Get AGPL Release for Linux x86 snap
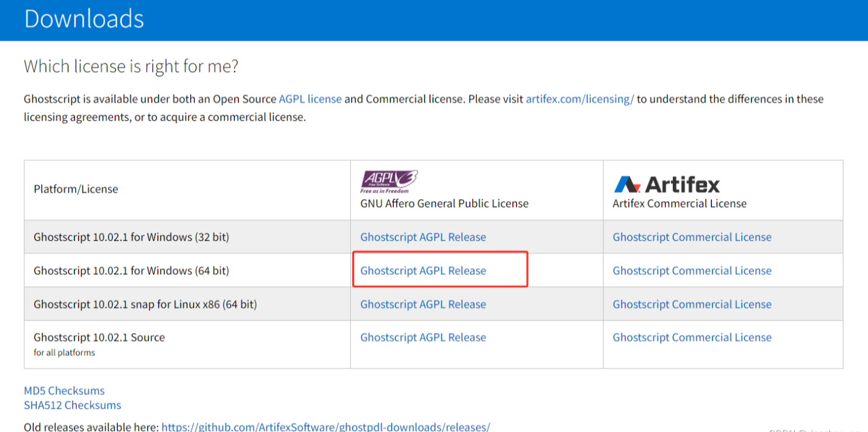Image resolution: width=868 pixels, height=432 pixels. (423, 304)
